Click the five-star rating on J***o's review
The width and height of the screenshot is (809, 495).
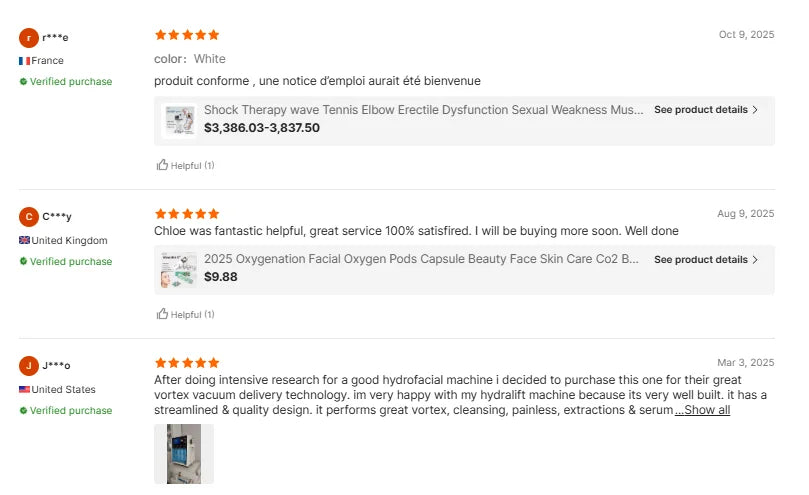click(187, 363)
